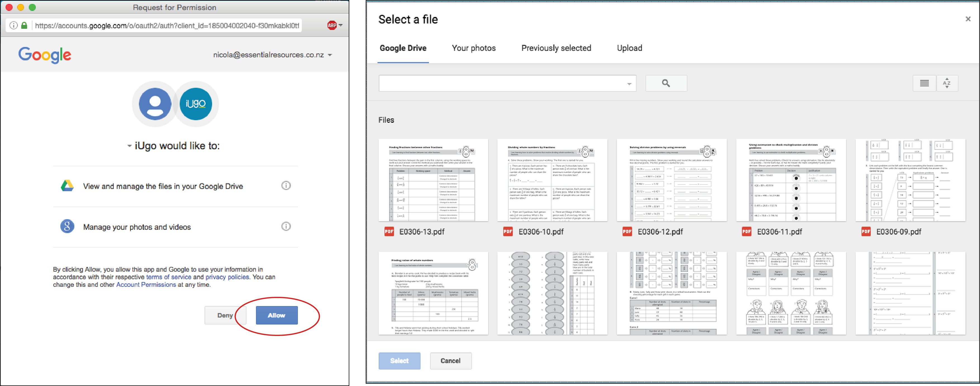
Task: Click the iUgo app logo circle
Action: coord(196,104)
